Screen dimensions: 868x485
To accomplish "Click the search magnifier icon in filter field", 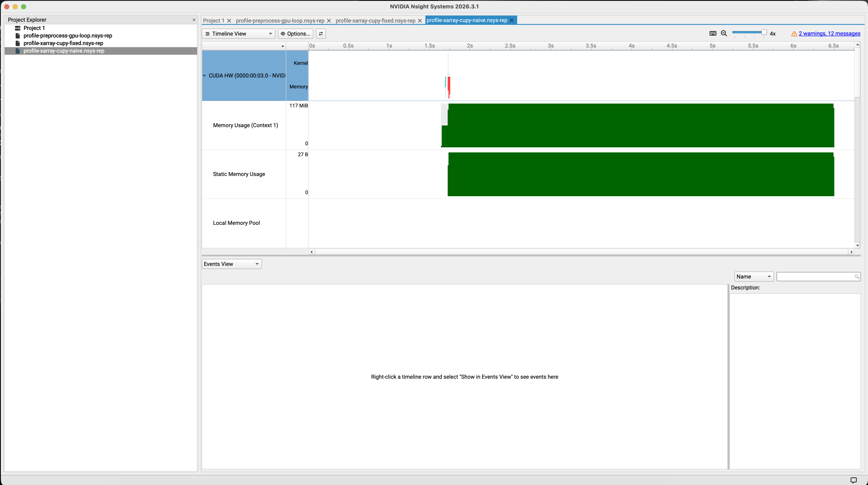I will [x=857, y=277].
